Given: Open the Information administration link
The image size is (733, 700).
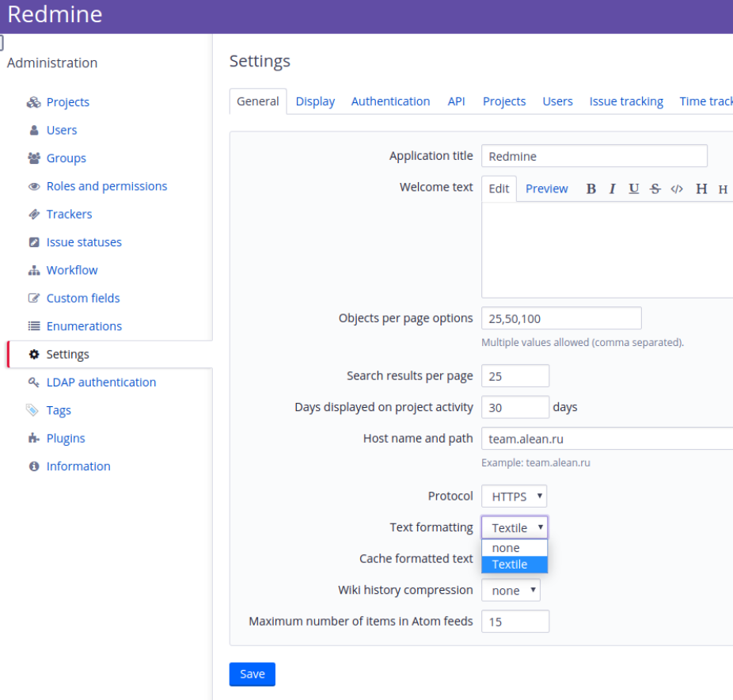Looking at the screenshot, I should (x=78, y=466).
